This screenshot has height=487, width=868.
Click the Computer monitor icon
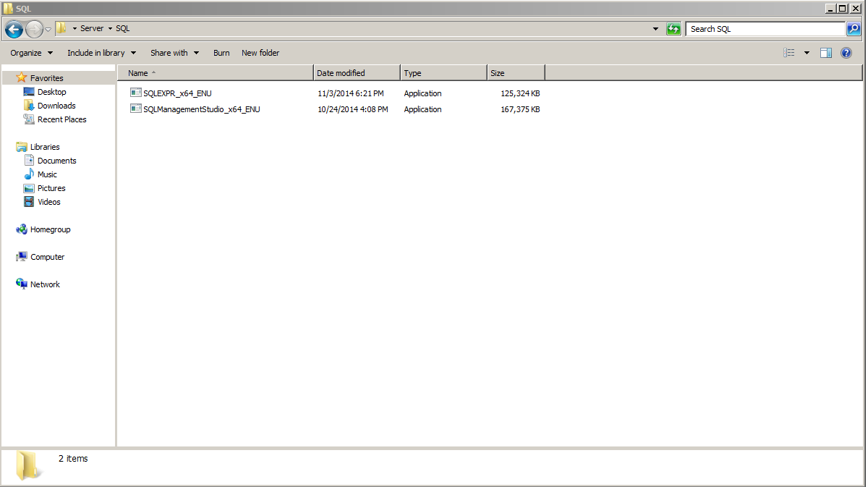click(22, 257)
